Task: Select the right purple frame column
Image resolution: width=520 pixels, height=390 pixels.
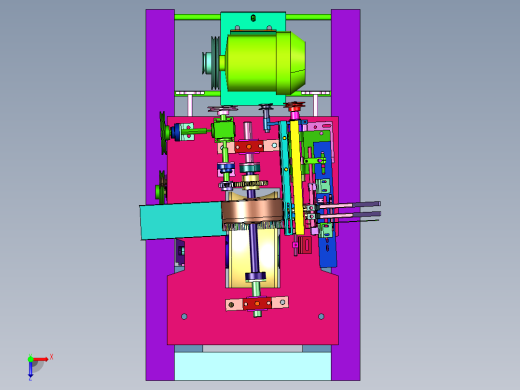Action: [346, 195]
